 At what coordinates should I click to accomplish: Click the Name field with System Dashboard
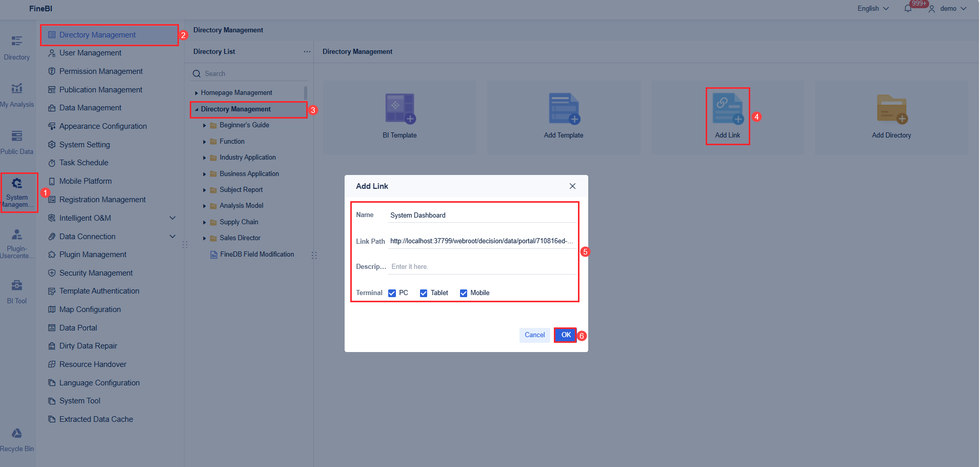482,216
